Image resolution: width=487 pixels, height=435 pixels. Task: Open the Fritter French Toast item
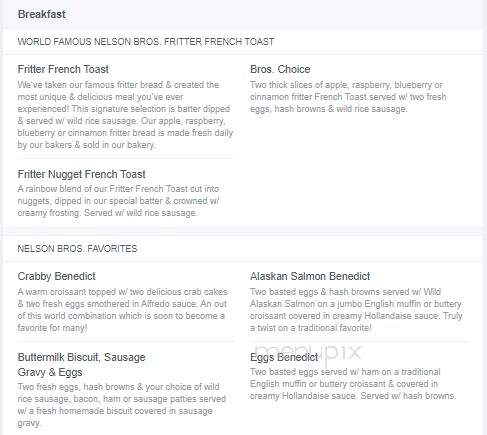tap(63, 69)
